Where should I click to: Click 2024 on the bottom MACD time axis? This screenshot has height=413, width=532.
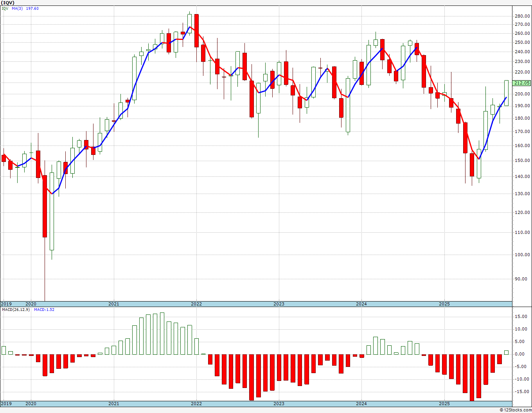(361, 404)
